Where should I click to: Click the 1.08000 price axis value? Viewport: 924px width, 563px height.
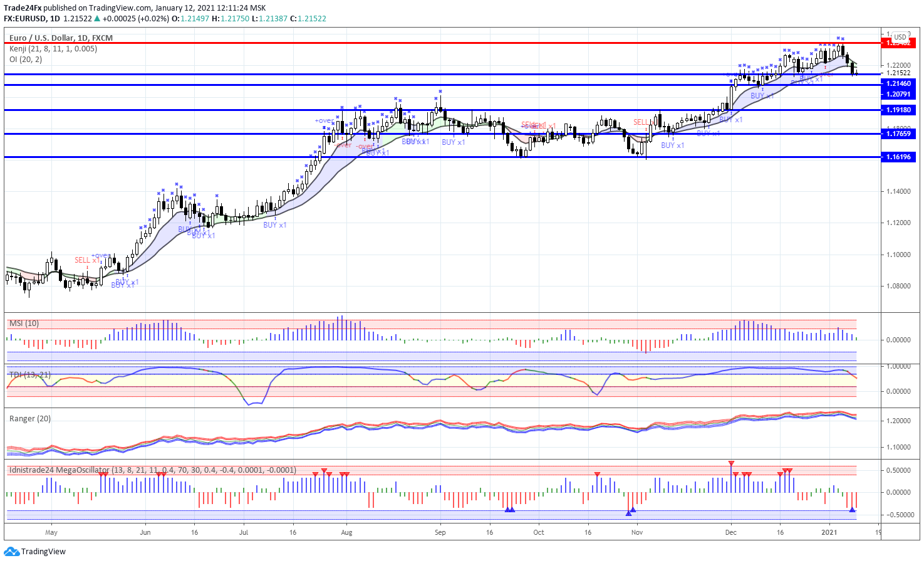[898, 286]
